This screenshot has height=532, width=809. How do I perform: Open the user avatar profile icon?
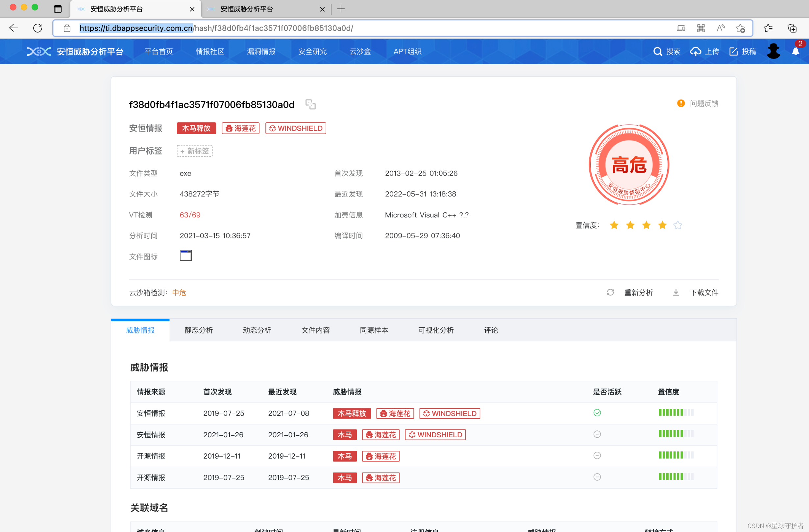click(x=773, y=51)
